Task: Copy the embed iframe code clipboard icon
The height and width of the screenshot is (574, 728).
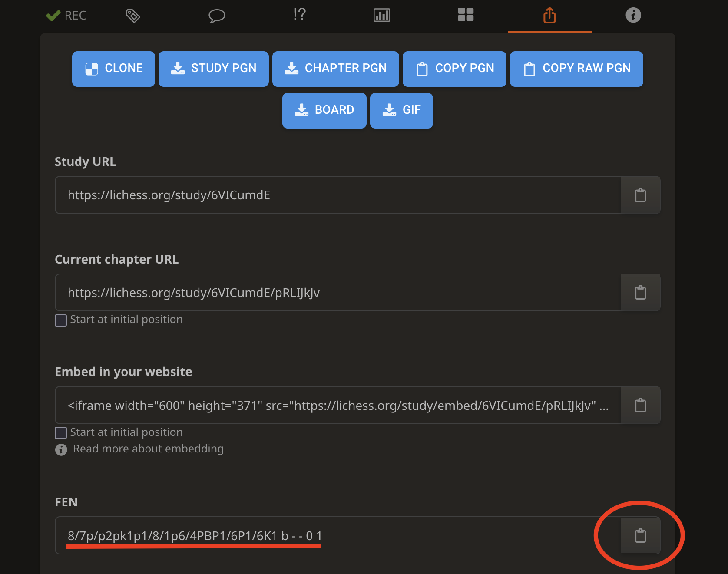Action: click(x=640, y=405)
